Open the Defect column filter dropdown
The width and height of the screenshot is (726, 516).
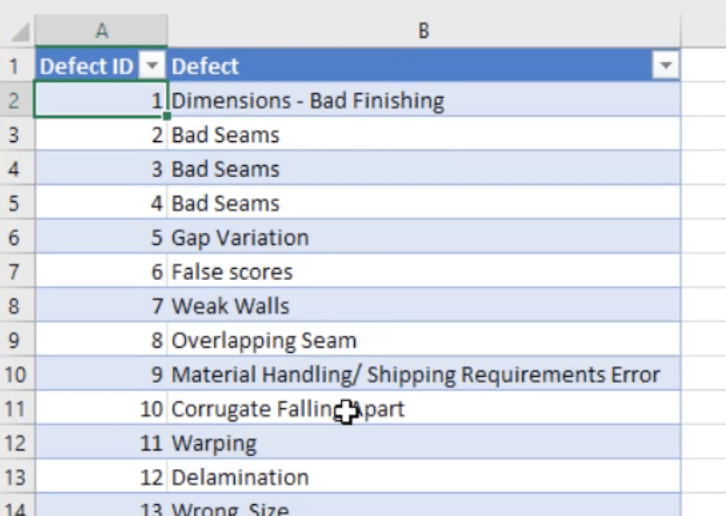(x=665, y=66)
